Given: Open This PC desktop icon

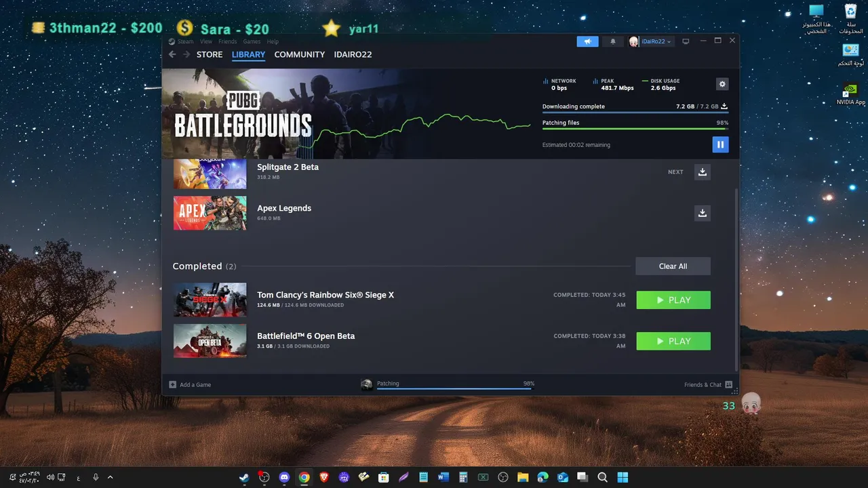Looking at the screenshot, I should (816, 19).
